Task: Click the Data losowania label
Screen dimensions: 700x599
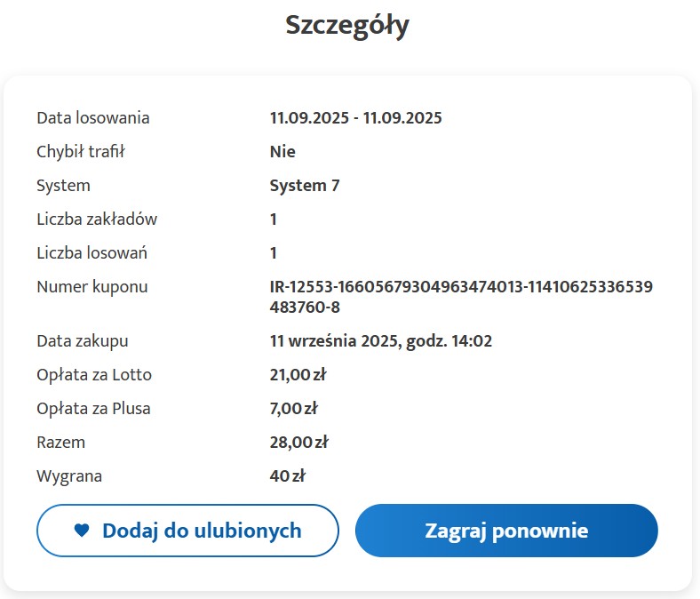Action: (x=93, y=118)
